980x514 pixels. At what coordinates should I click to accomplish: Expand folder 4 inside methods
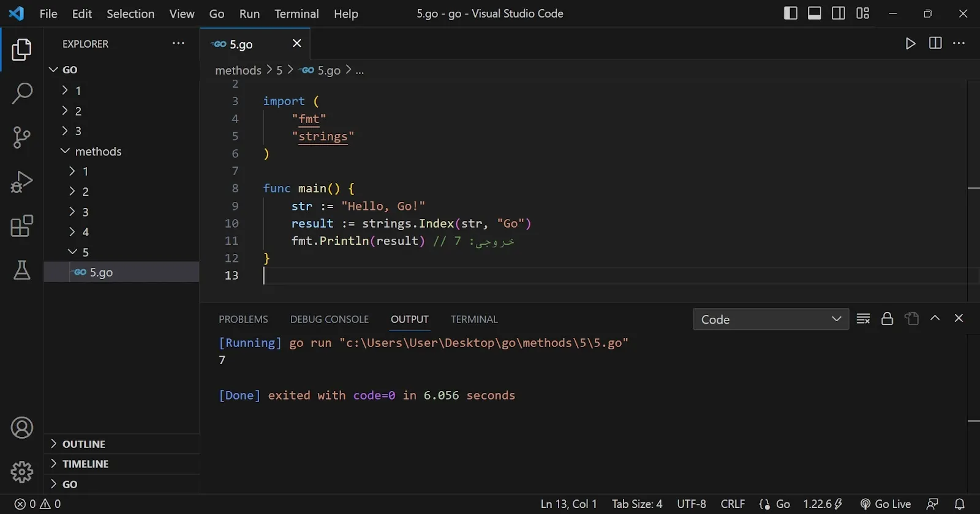pos(122,232)
